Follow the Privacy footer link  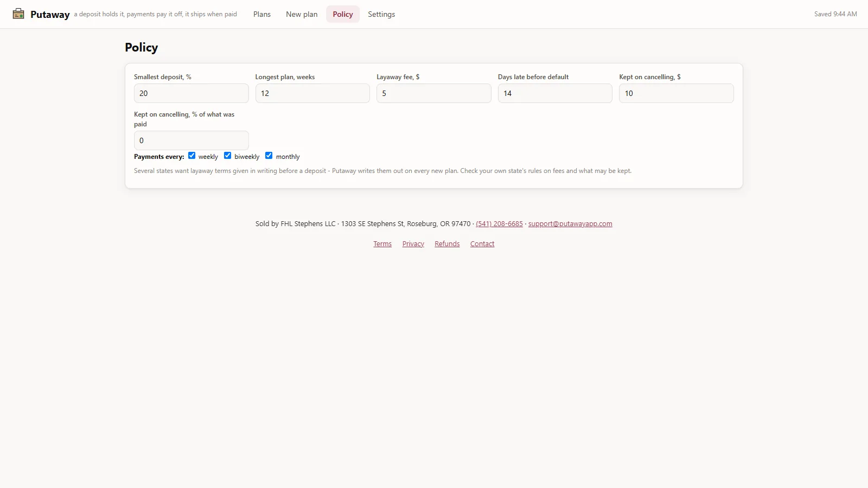(x=413, y=244)
